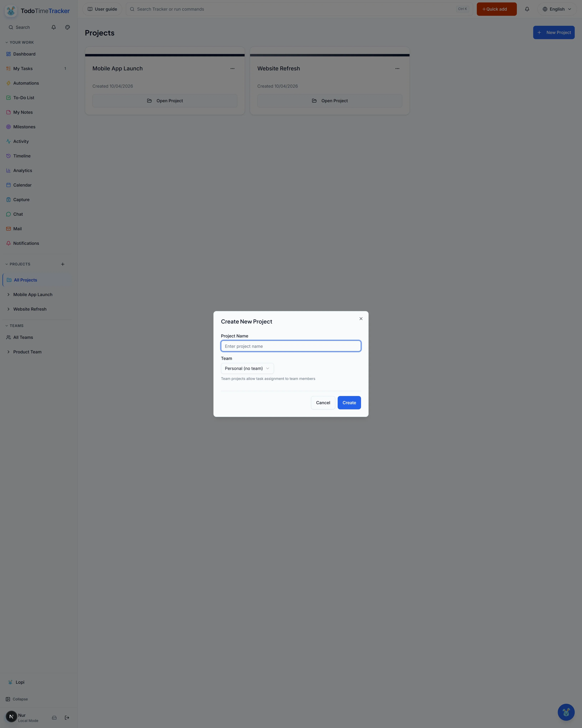
Task: Click the My Notes icon
Action: coord(8,112)
